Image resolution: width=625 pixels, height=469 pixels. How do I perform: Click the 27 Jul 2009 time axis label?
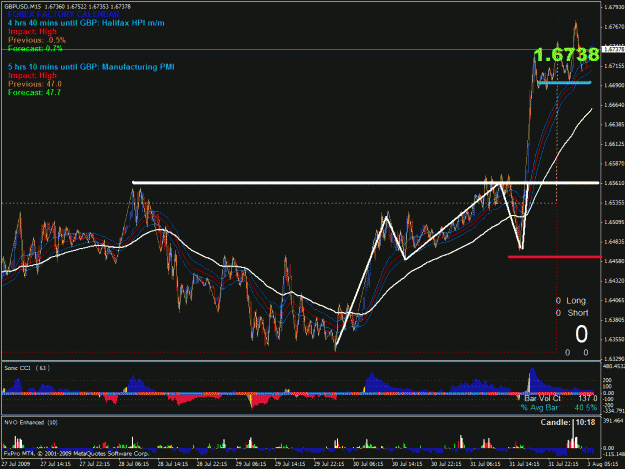point(16,464)
